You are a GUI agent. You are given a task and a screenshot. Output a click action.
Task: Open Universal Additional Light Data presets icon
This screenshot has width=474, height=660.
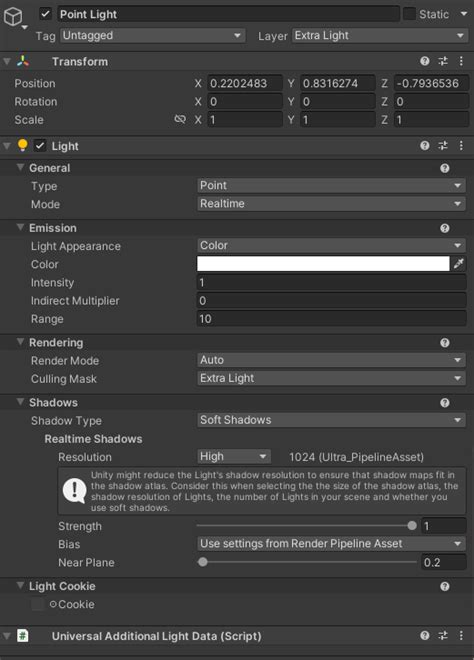(x=443, y=636)
